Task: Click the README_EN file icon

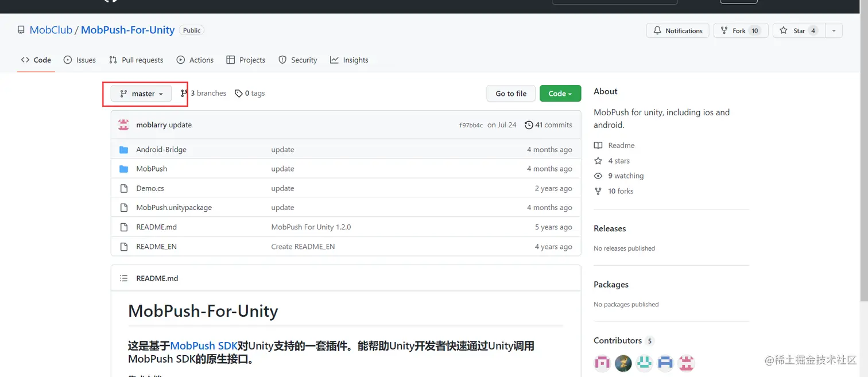Action: [123, 246]
